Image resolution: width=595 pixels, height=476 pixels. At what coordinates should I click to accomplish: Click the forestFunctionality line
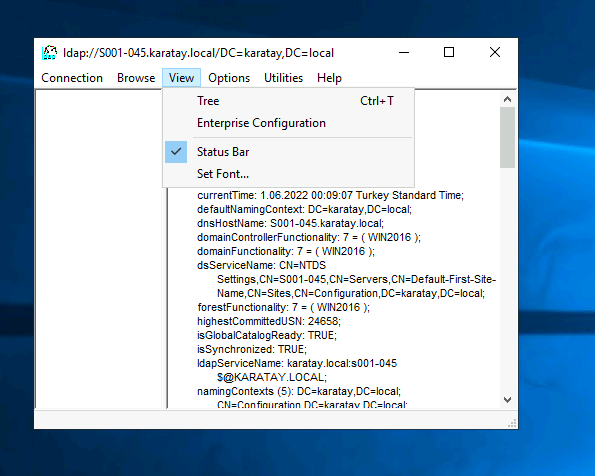[x=283, y=307]
